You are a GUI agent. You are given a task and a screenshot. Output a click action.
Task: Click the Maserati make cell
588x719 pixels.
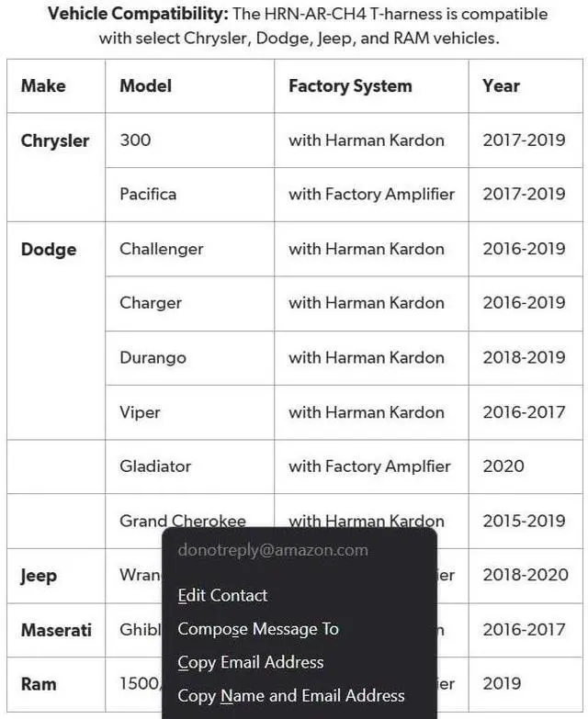pyautogui.click(x=56, y=630)
